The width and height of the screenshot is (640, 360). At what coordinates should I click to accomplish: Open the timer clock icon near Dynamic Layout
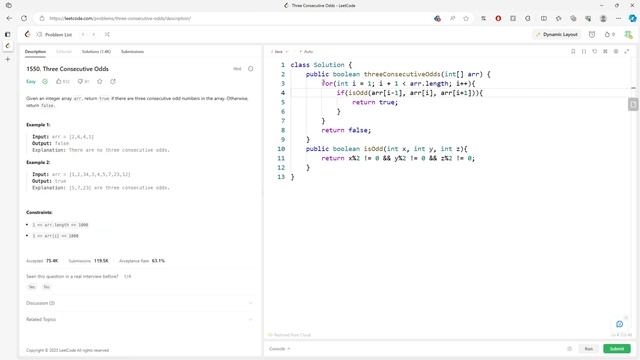click(592, 35)
